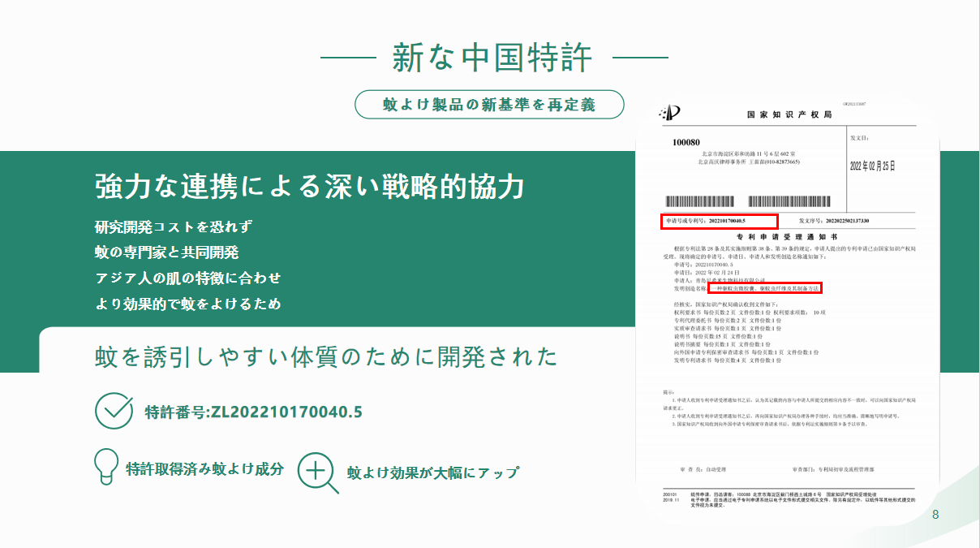Click the date 2022年02月25日 in document
Viewport: 980px width, 548px height.
[872, 166]
